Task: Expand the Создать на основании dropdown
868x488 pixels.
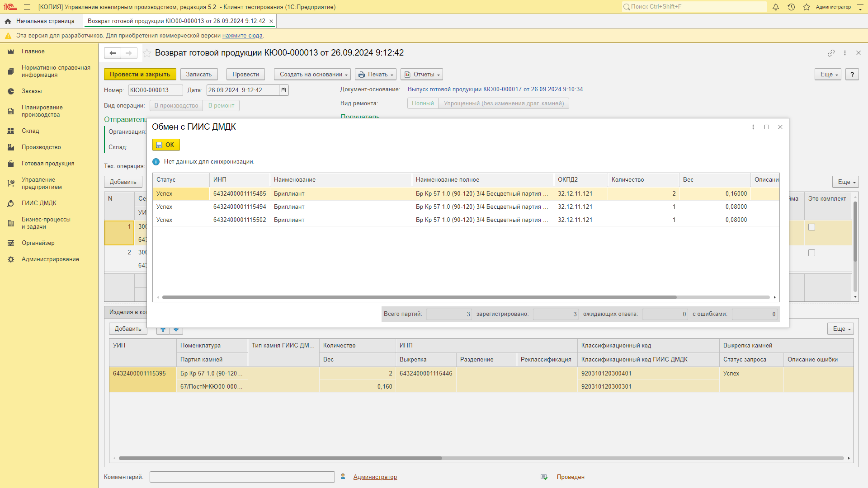Action: (312, 75)
